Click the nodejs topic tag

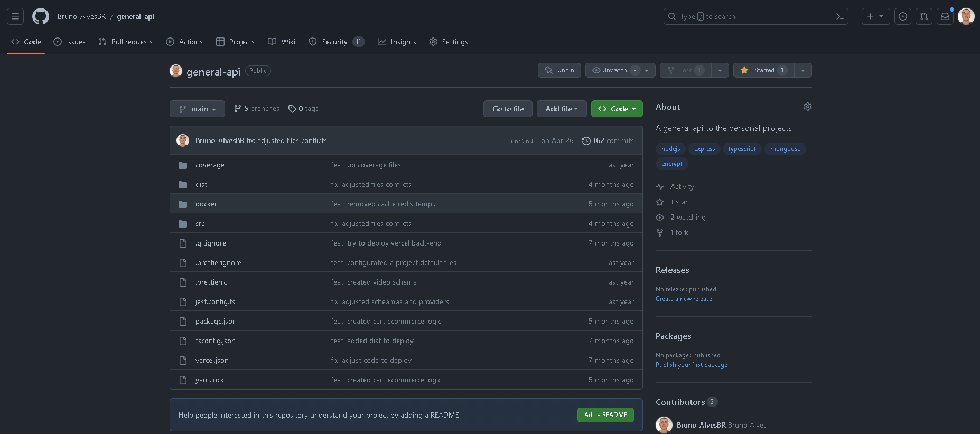670,149
